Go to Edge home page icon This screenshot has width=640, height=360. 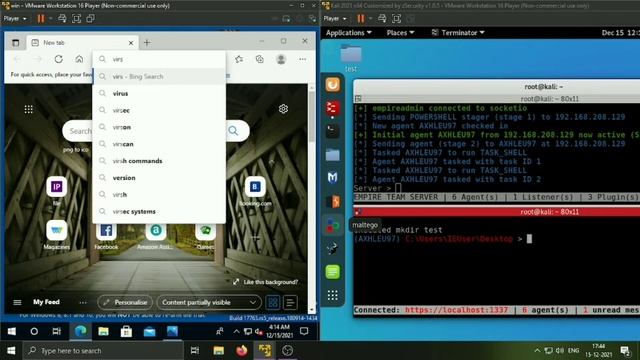click(79, 59)
